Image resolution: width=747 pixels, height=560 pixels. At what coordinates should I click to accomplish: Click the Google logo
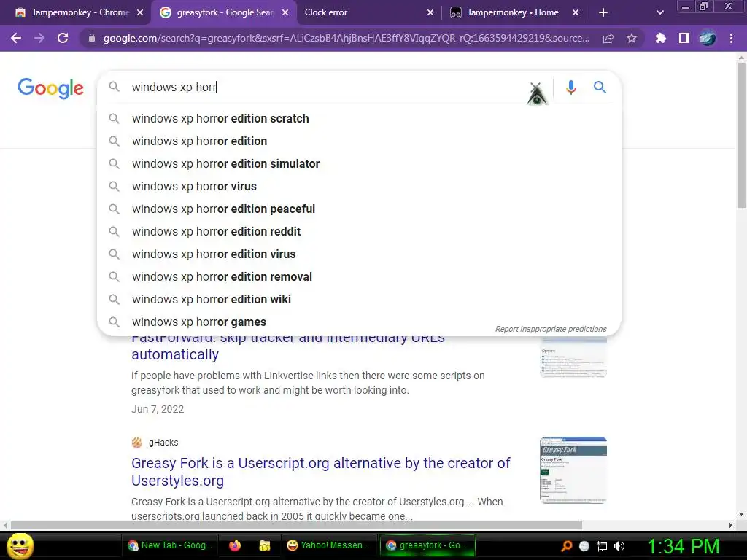50,88
